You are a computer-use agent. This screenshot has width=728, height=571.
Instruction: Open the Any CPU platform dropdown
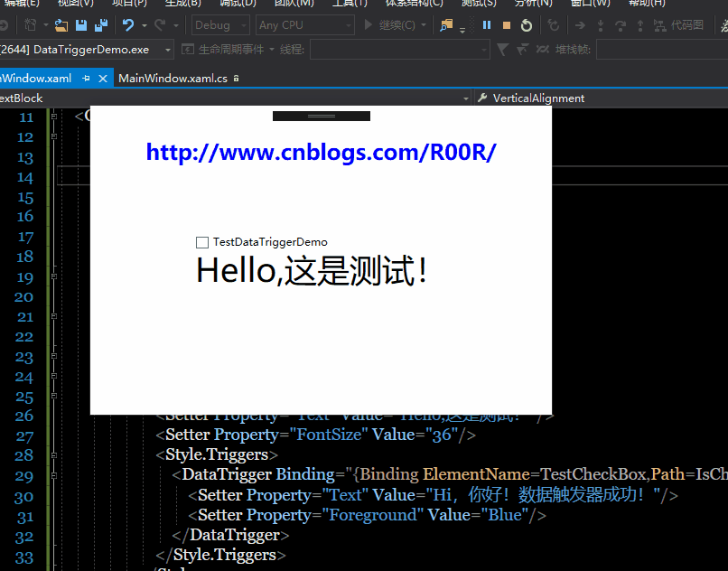[x=304, y=24]
